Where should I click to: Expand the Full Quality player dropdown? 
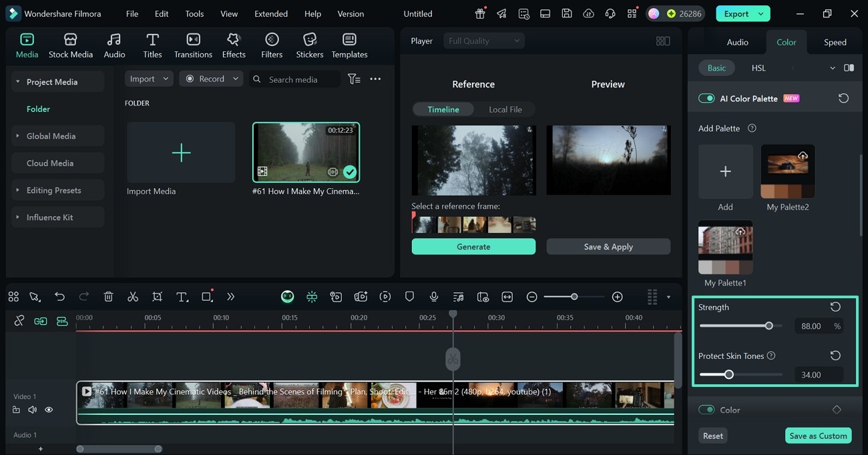tap(483, 41)
